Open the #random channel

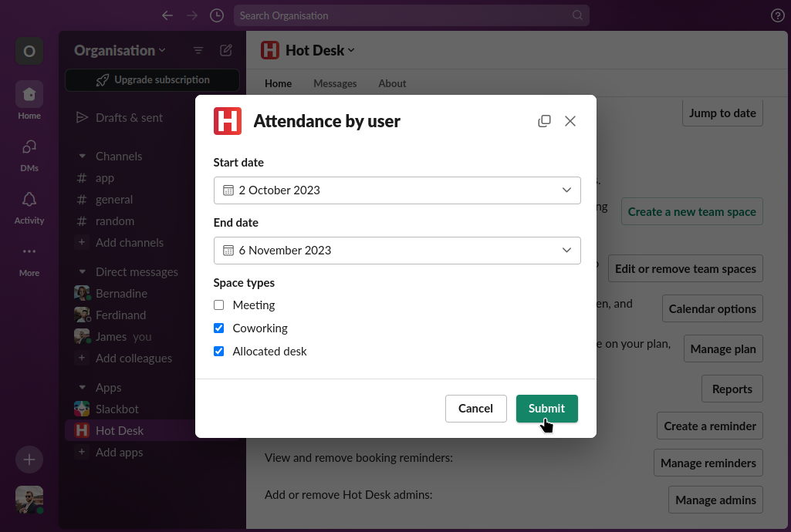114,221
